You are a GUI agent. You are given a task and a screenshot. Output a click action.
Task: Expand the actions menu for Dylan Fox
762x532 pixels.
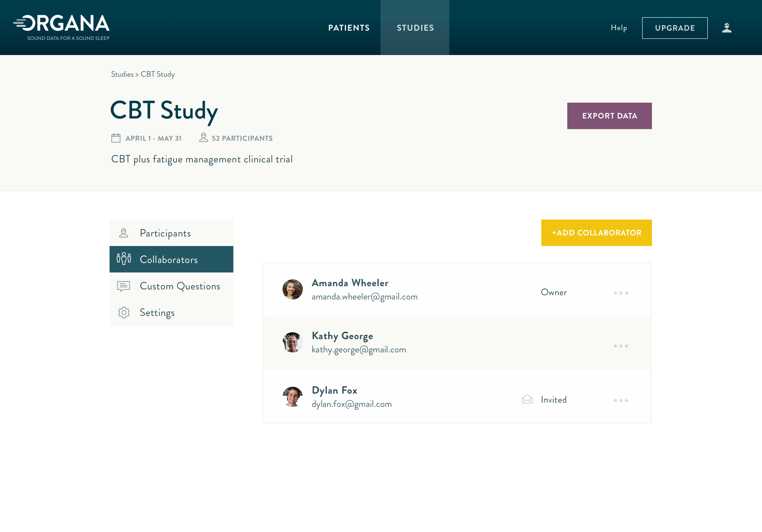pyautogui.click(x=621, y=400)
